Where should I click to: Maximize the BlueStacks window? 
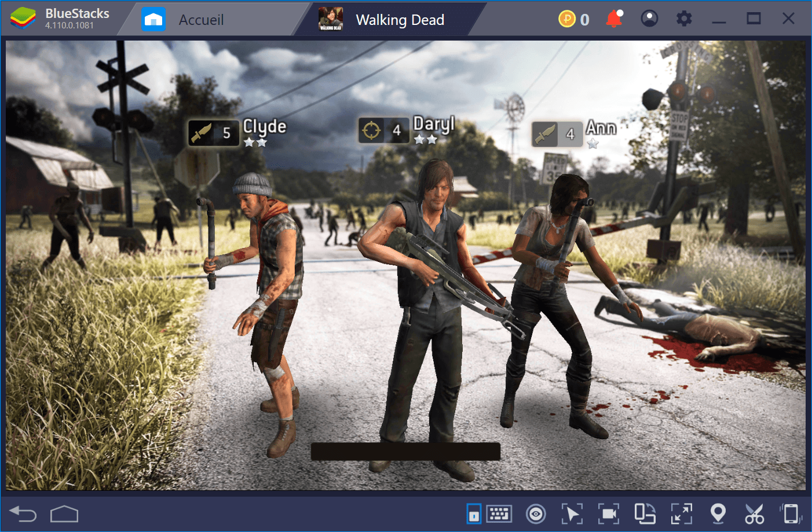(754, 19)
